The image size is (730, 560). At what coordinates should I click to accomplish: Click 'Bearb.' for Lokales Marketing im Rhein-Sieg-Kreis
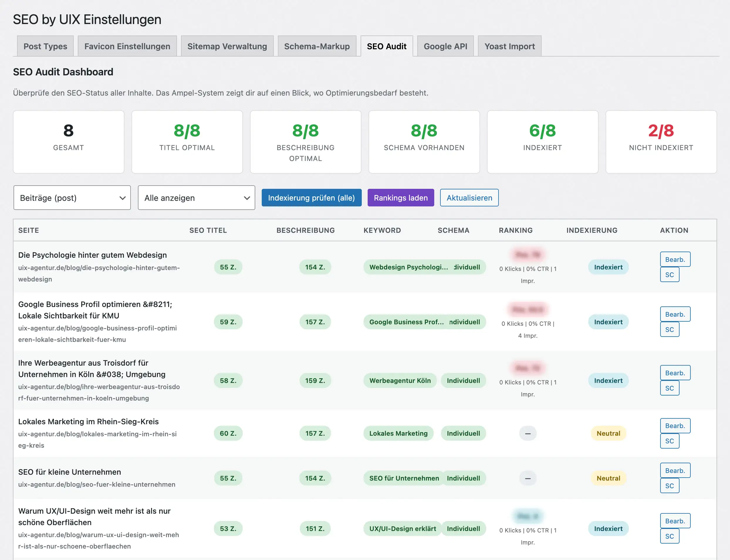[675, 426]
